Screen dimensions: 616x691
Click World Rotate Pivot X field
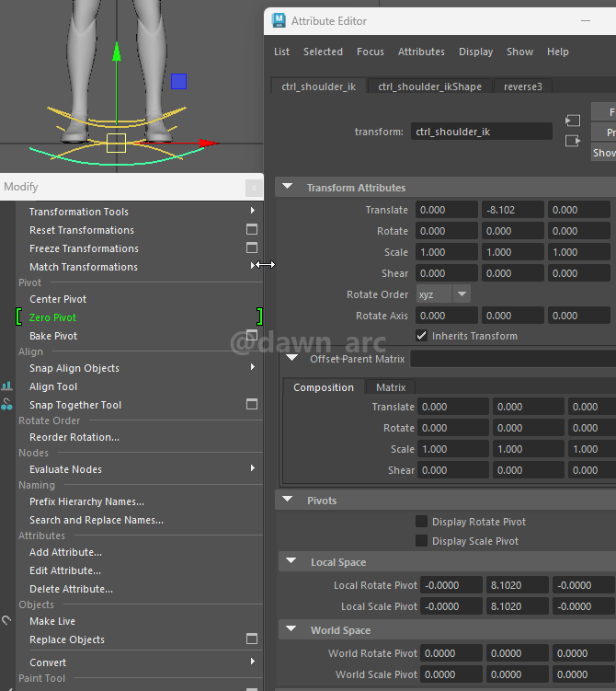(451, 652)
